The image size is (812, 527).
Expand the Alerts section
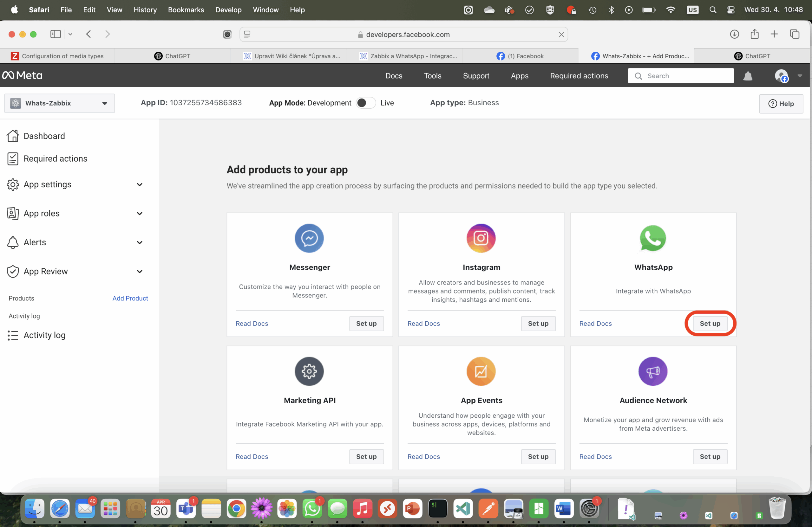[139, 242]
